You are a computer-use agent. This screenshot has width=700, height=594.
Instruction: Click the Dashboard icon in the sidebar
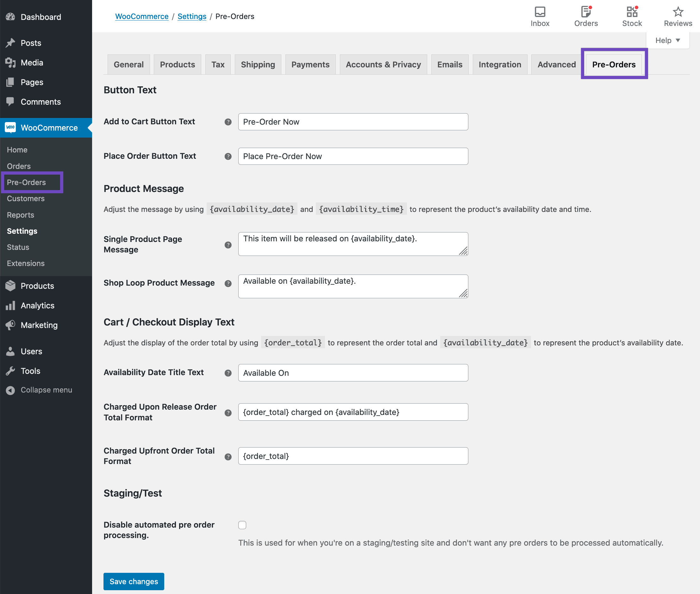tap(11, 16)
